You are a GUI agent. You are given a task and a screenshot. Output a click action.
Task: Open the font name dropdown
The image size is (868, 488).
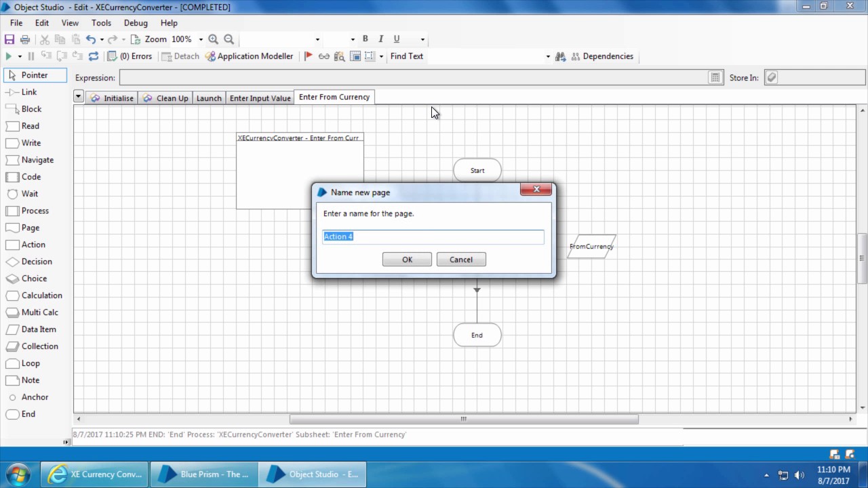coord(317,39)
